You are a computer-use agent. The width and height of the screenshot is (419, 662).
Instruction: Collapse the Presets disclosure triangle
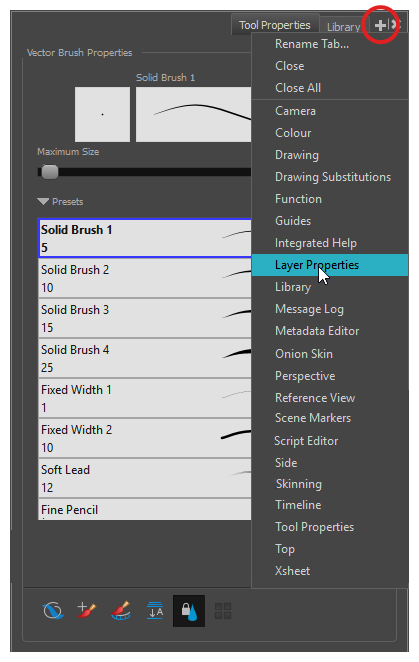point(43,201)
